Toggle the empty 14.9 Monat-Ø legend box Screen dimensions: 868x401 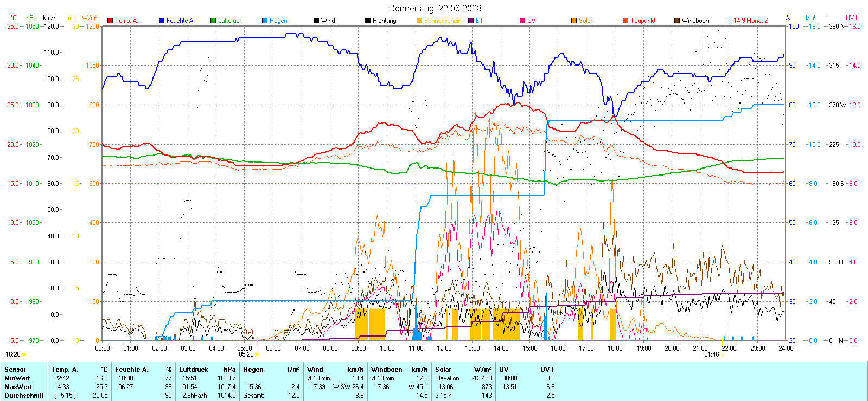729,21
